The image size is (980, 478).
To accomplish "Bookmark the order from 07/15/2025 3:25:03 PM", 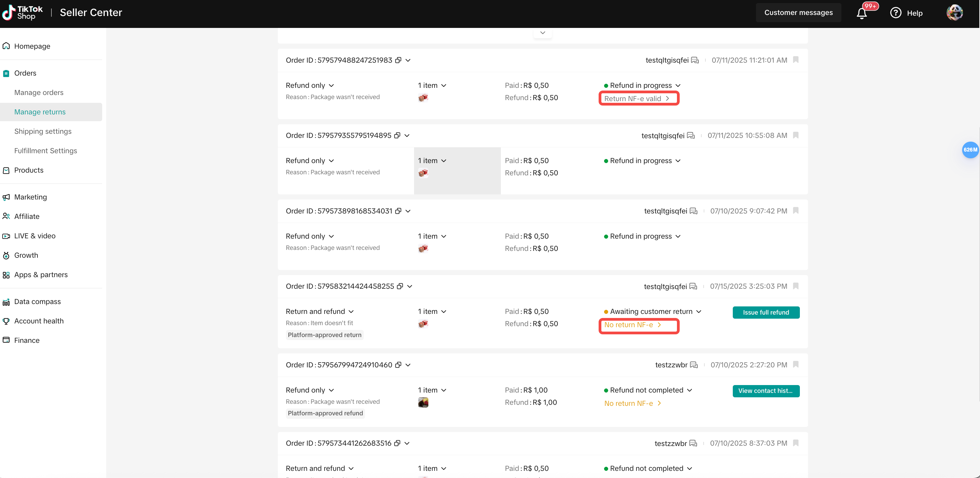I will [x=795, y=286].
